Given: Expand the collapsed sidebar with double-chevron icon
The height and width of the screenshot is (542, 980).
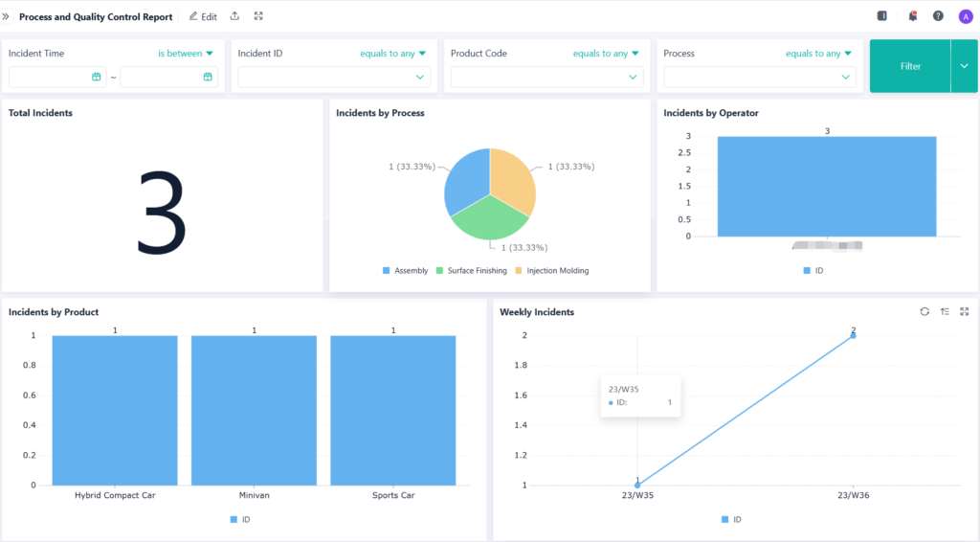Looking at the screenshot, I should (x=8, y=16).
